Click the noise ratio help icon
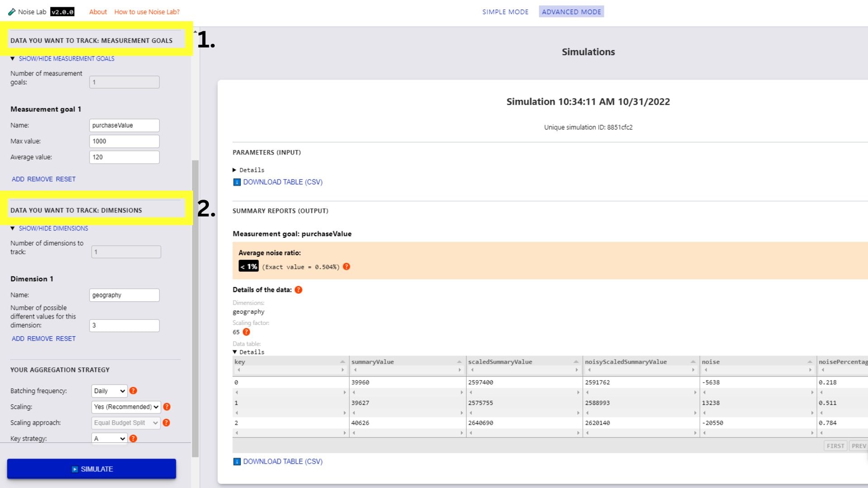Screen dimensions: 868x488 click(x=346, y=266)
